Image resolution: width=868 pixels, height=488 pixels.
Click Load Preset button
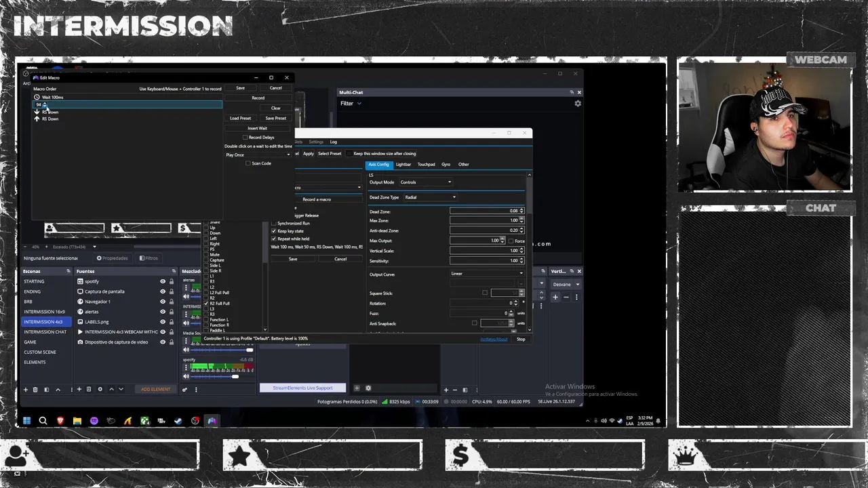pos(240,118)
